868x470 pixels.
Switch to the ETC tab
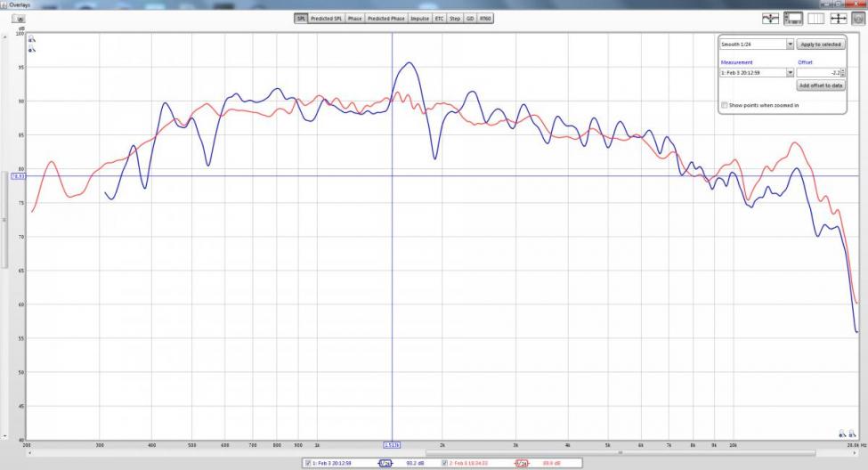(439, 19)
